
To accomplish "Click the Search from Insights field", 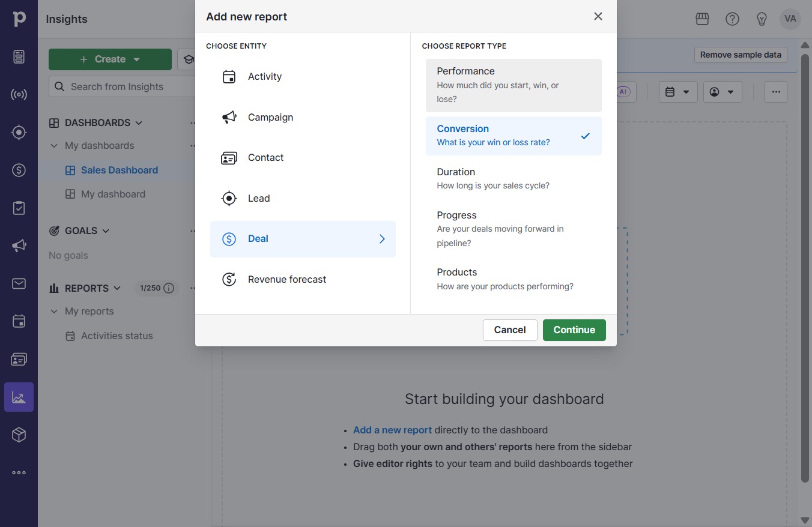I will tap(123, 86).
